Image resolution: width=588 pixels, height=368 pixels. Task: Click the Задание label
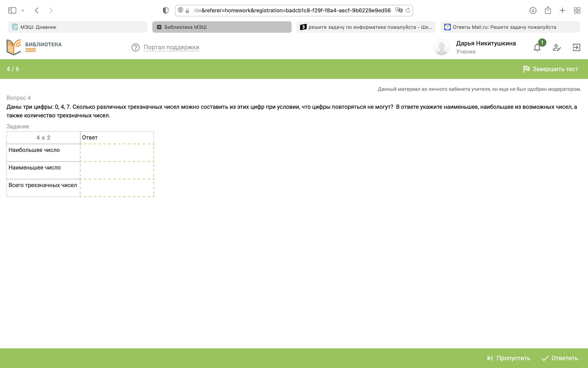(18, 127)
